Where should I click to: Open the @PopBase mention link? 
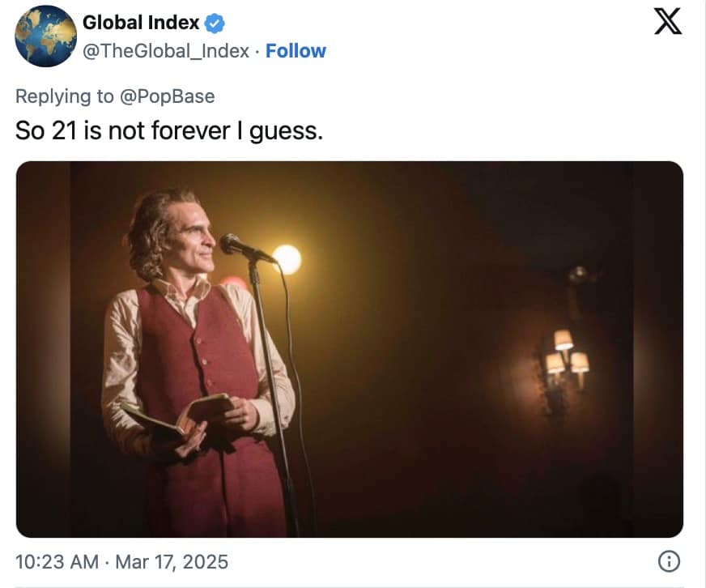167,96
